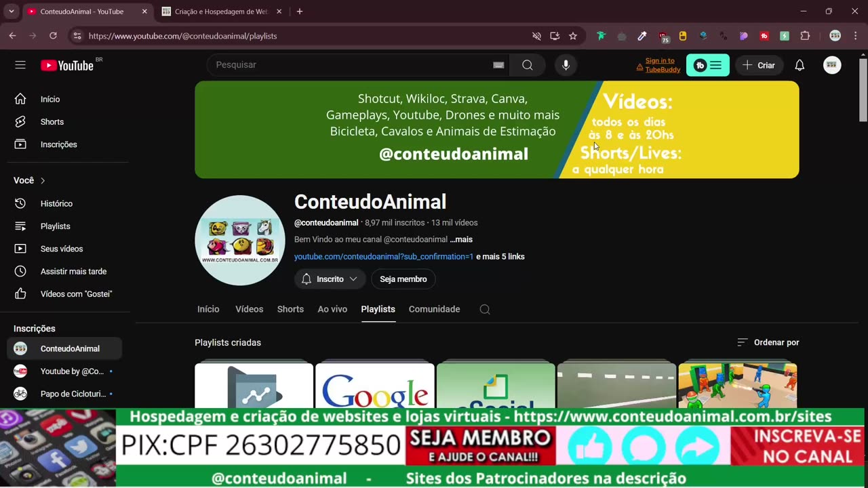The height and width of the screenshot is (488, 868).
Task: Click the muted-site sound icon in address bar
Action: pos(536,36)
